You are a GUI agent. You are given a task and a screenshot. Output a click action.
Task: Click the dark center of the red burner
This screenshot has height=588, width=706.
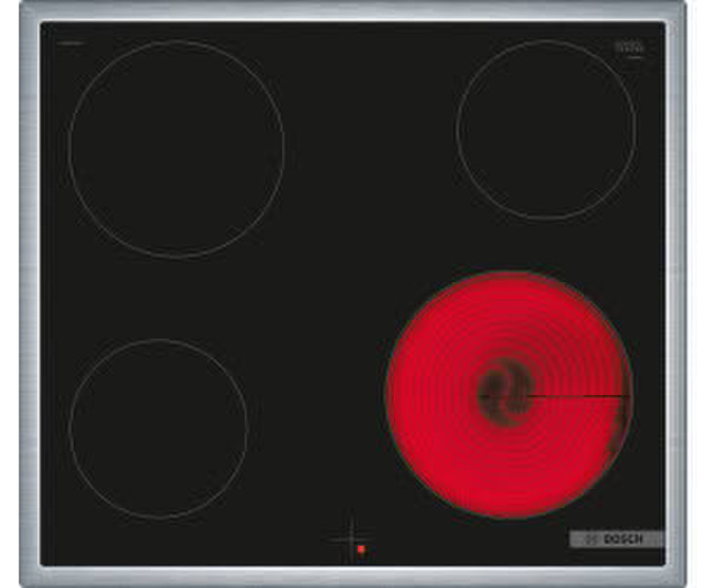pyautogui.click(x=505, y=392)
